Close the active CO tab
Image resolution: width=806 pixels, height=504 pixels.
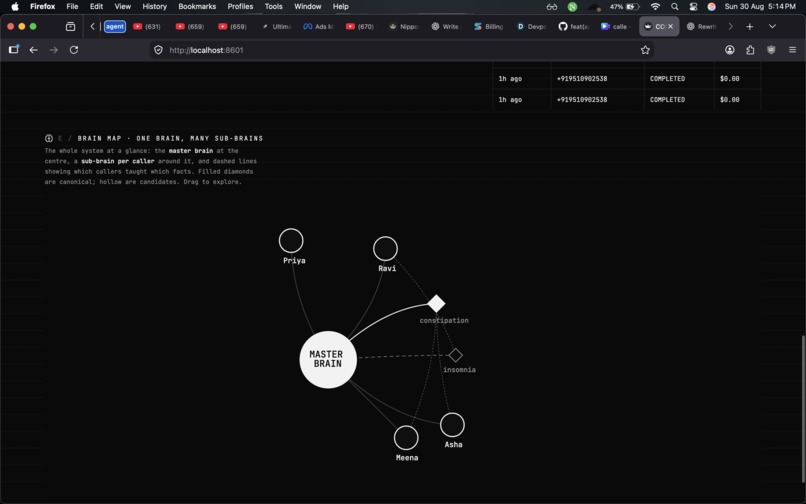(x=670, y=26)
